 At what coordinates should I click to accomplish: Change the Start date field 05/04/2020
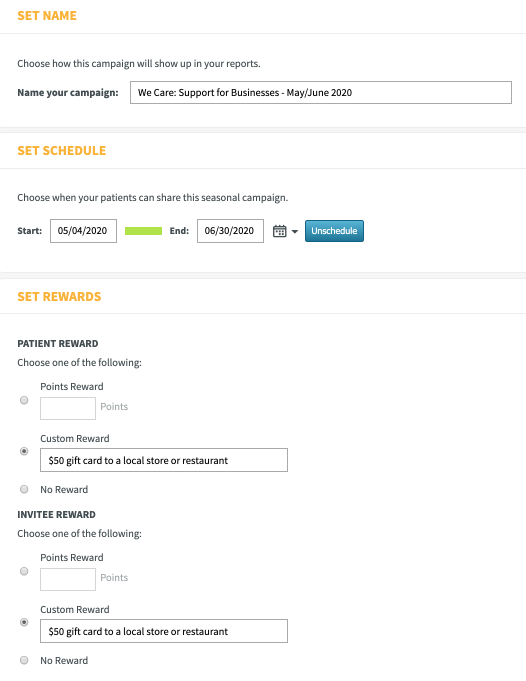pos(83,231)
